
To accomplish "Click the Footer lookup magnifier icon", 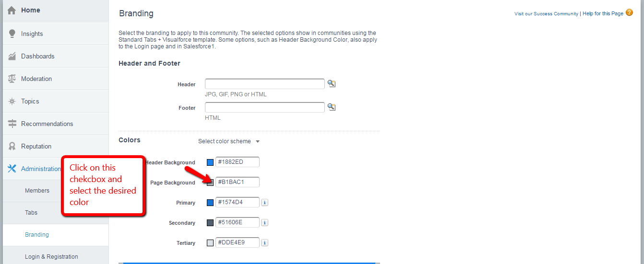I will (x=331, y=107).
